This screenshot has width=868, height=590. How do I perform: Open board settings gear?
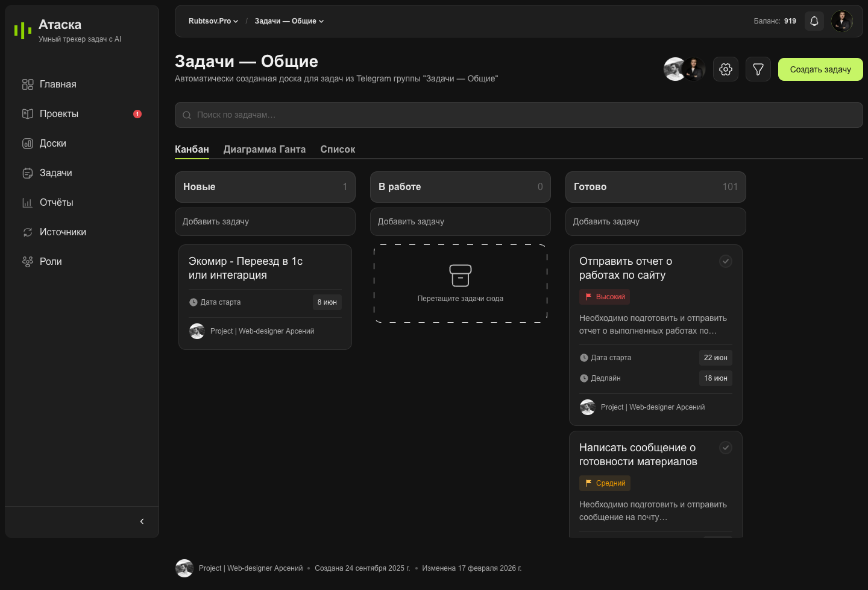point(726,69)
